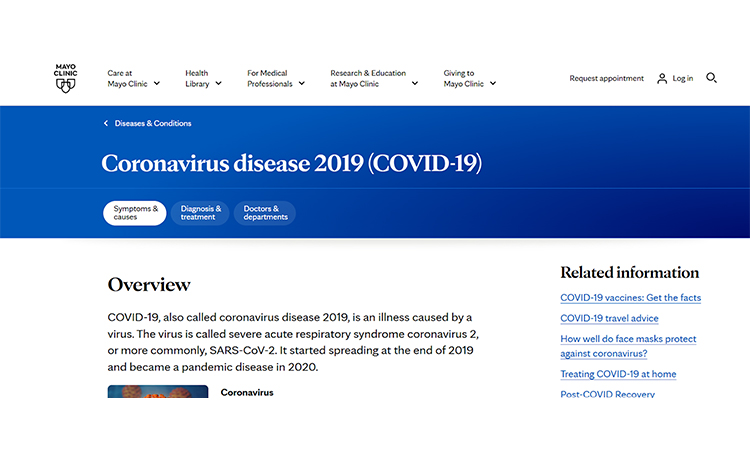The height and width of the screenshot is (450, 750).
Task: Expand the Care at Mayo Clinic chevron
Action: pos(156,84)
